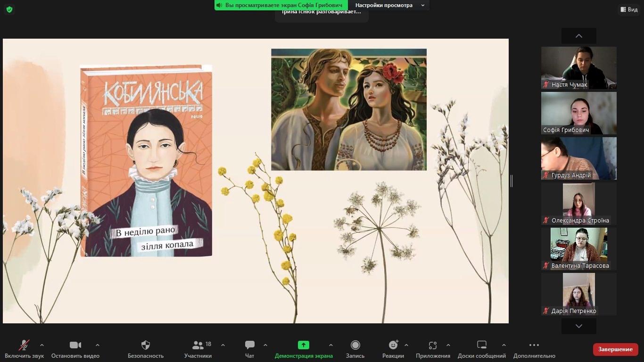644x362 pixels.
Task: Expand the whiteboards options arrow
Action: coord(504,345)
